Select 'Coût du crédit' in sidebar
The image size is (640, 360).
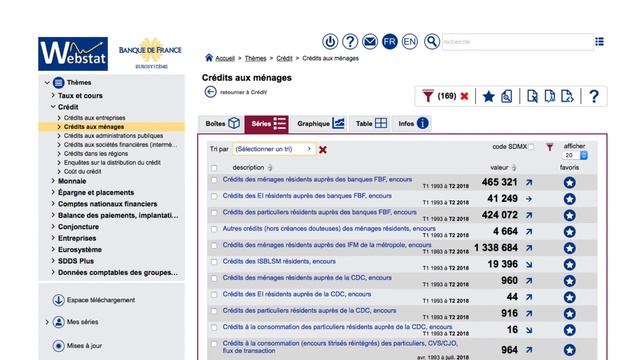[82, 171]
